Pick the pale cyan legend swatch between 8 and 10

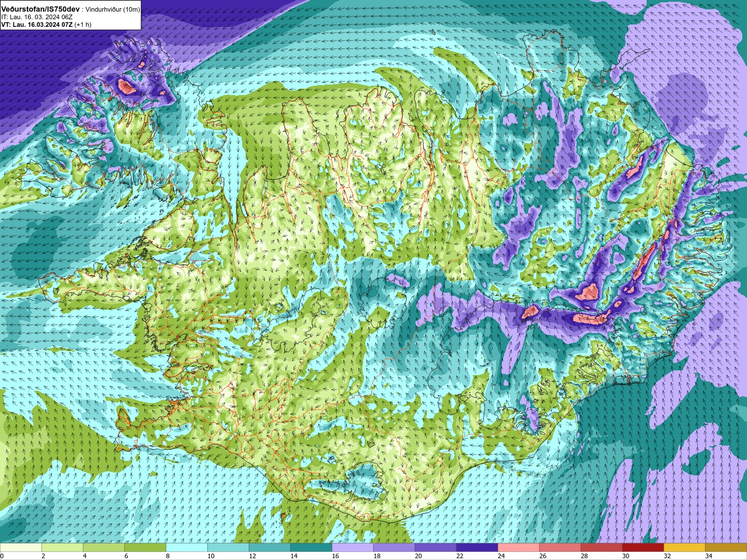coord(187,548)
